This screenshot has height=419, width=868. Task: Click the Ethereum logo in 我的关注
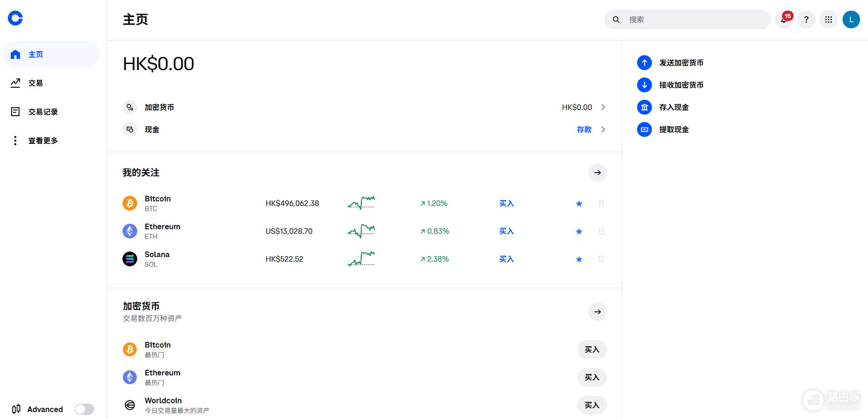coord(130,231)
